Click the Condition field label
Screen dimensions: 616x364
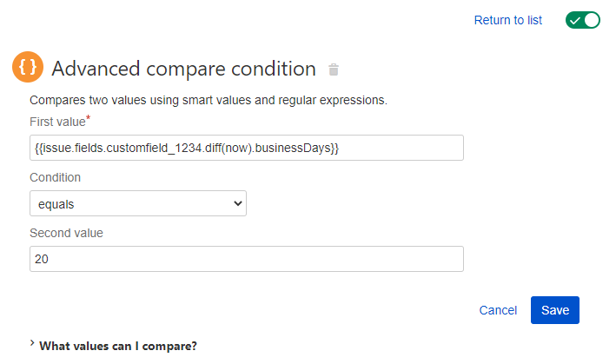pos(55,177)
